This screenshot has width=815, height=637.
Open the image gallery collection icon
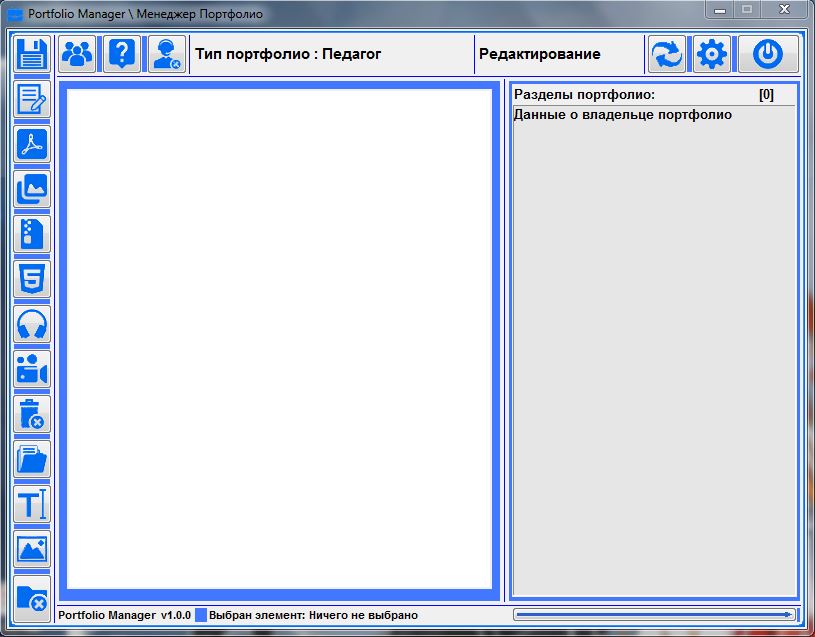click(32, 189)
